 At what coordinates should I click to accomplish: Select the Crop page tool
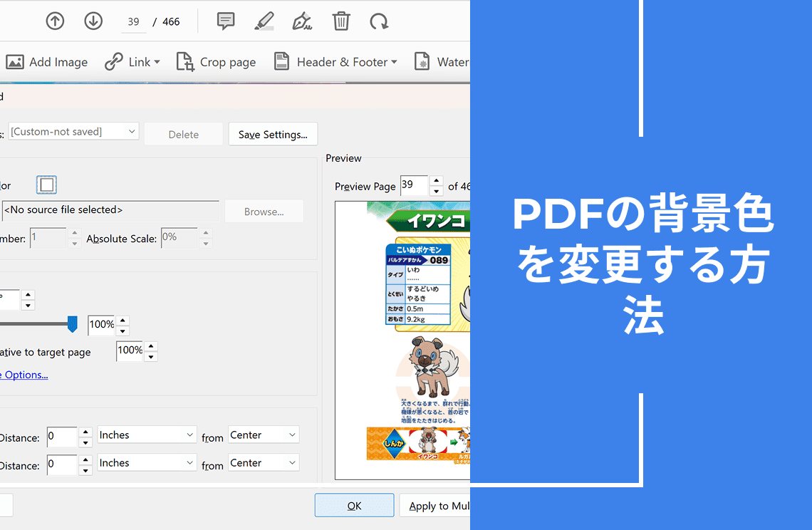point(216,62)
